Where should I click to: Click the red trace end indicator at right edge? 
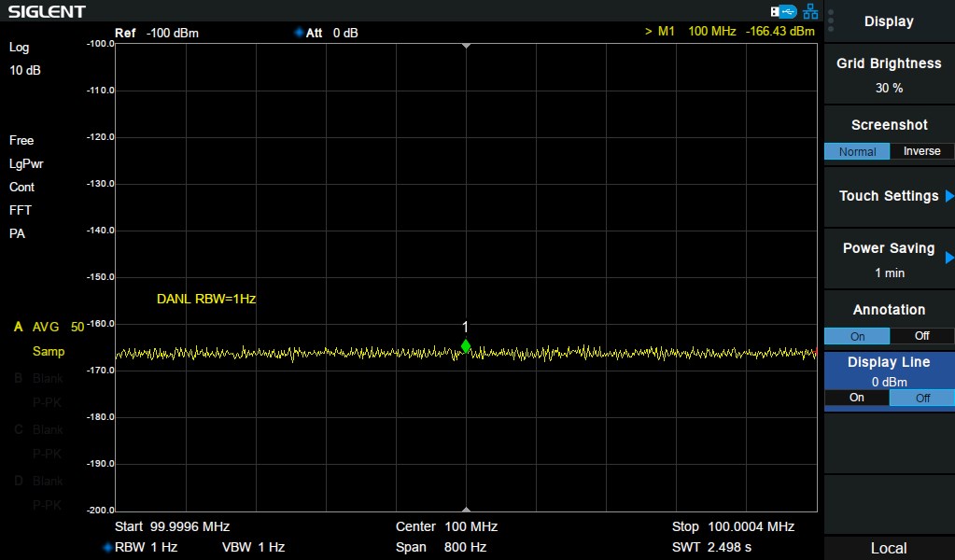click(x=815, y=352)
